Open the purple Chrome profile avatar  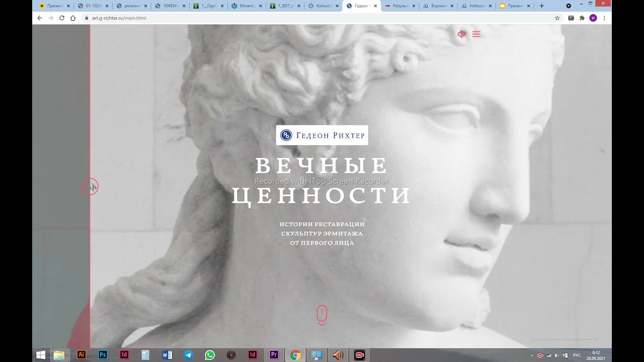point(593,18)
